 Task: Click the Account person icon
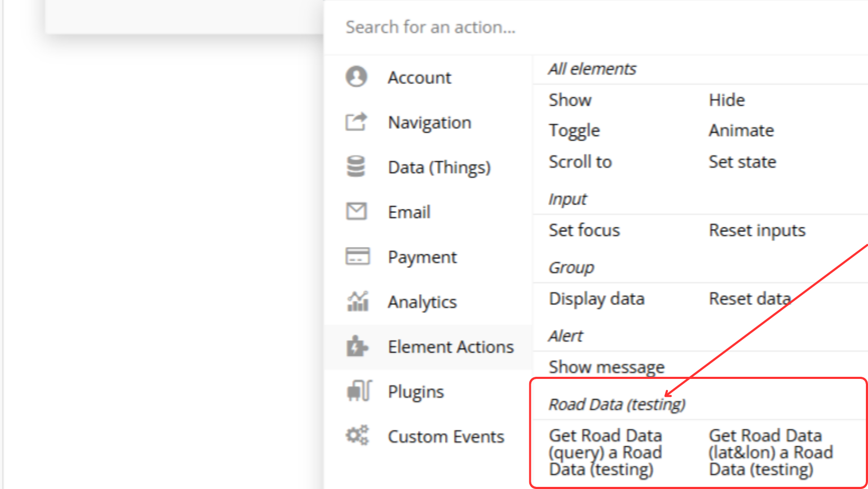pyautogui.click(x=356, y=77)
